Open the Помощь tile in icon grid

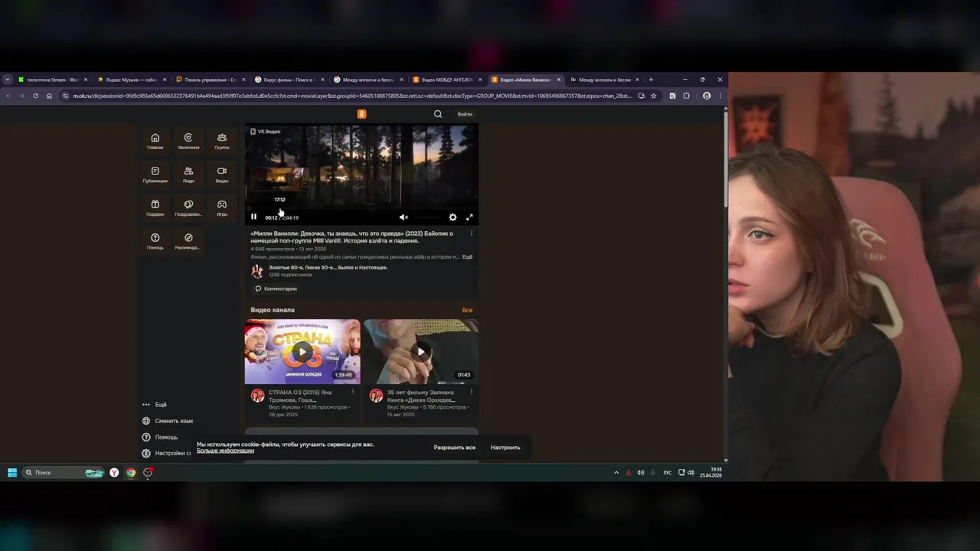(x=155, y=241)
